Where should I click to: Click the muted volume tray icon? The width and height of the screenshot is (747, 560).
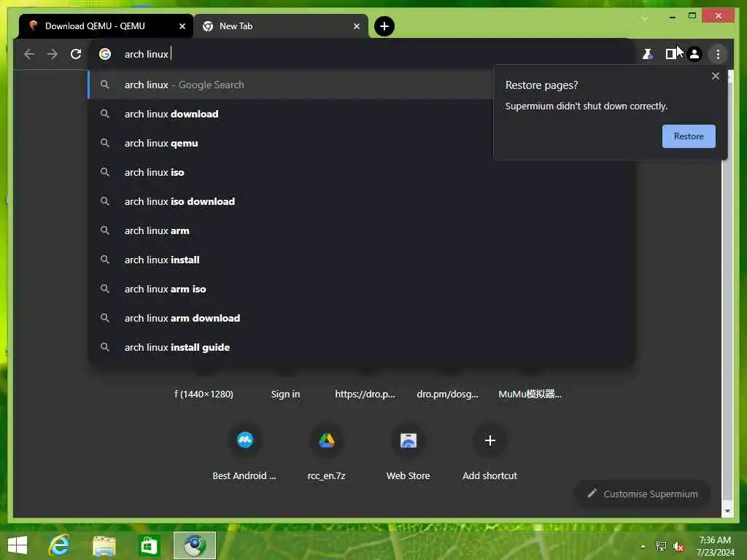tap(678, 546)
